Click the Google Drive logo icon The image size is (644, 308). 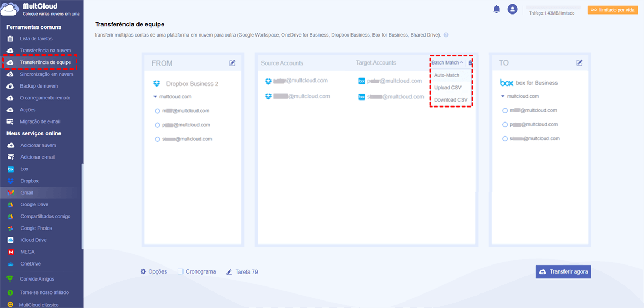10,204
